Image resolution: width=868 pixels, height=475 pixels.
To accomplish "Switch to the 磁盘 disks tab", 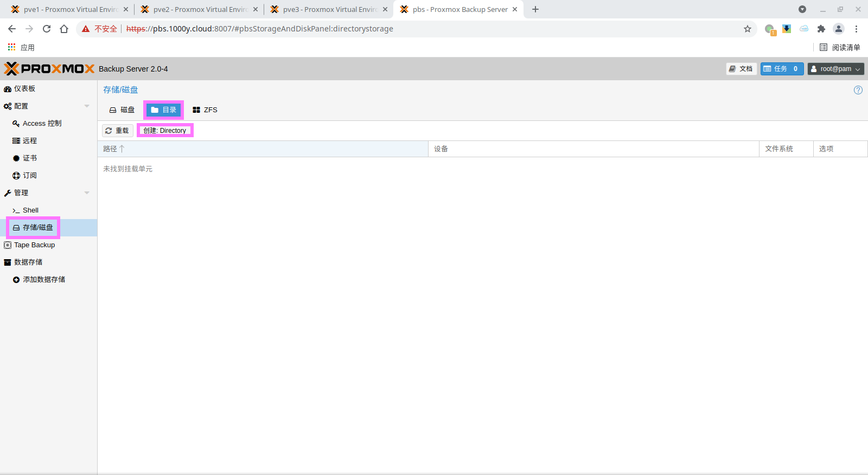I will point(122,110).
